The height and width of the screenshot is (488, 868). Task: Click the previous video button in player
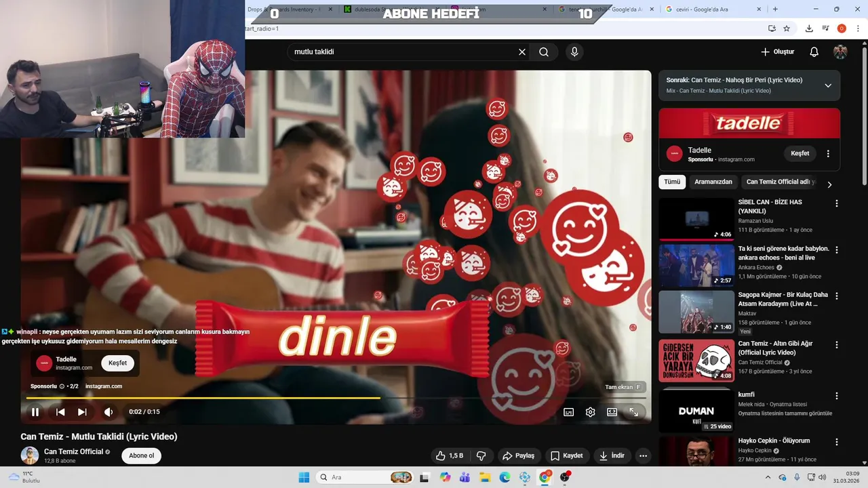(x=60, y=412)
